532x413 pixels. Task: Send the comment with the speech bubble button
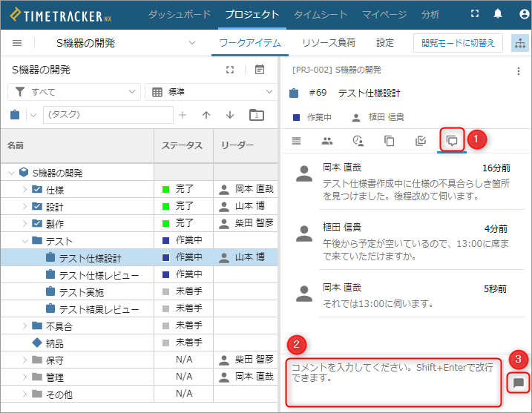[x=519, y=383]
